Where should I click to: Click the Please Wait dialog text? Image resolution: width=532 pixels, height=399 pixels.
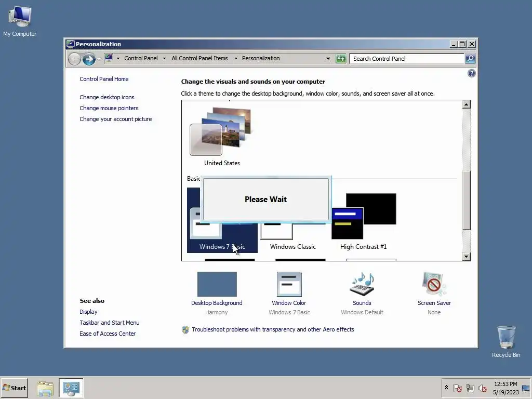click(265, 199)
